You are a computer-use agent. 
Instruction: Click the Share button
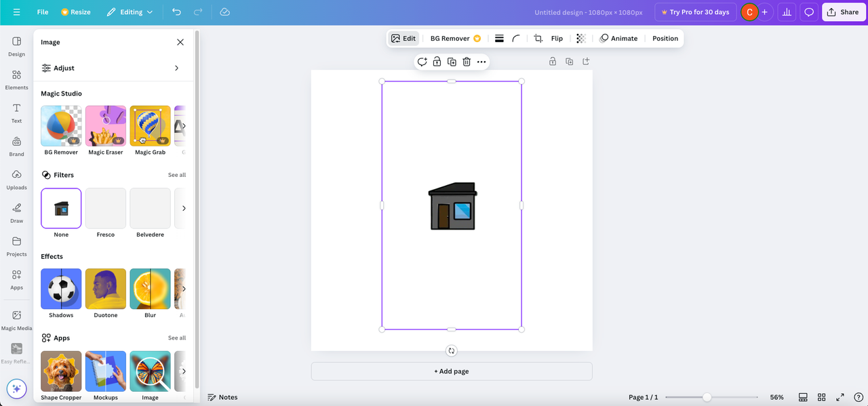pyautogui.click(x=844, y=12)
